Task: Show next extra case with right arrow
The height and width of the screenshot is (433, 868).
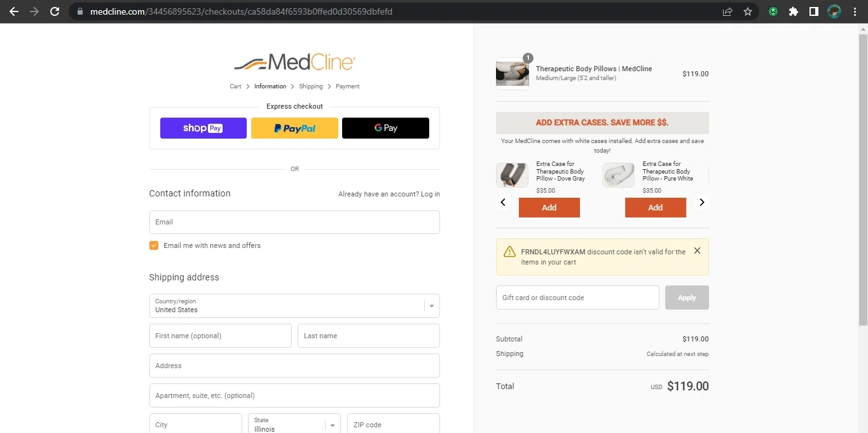Action: point(702,202)
